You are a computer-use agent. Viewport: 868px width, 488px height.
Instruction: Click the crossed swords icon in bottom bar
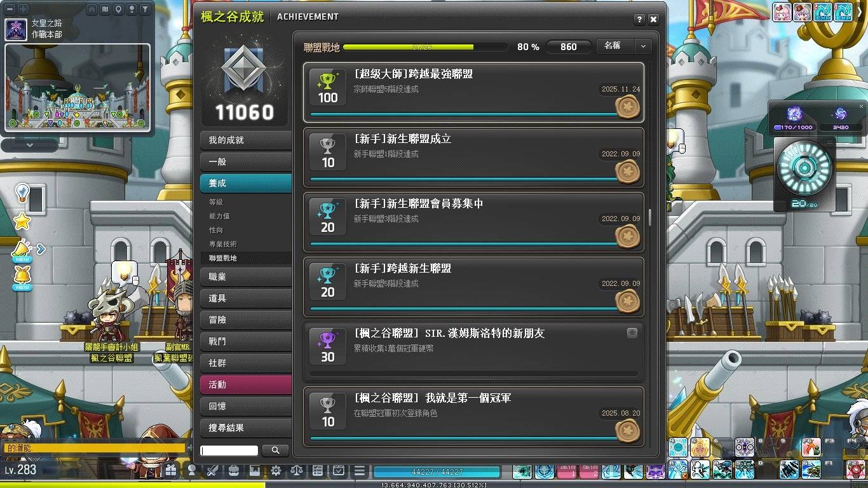[213, 471]
